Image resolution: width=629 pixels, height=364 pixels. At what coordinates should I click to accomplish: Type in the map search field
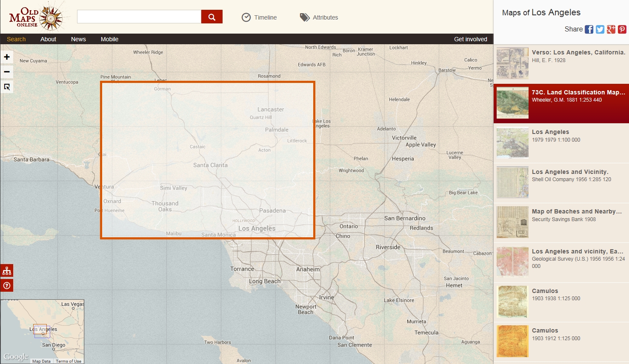138,16
